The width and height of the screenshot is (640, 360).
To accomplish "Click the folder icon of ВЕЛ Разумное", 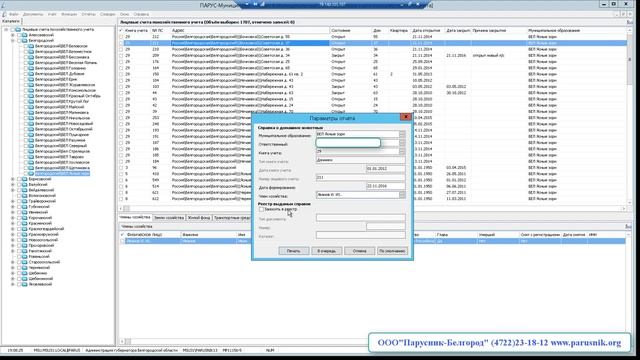I will [31, 140].
